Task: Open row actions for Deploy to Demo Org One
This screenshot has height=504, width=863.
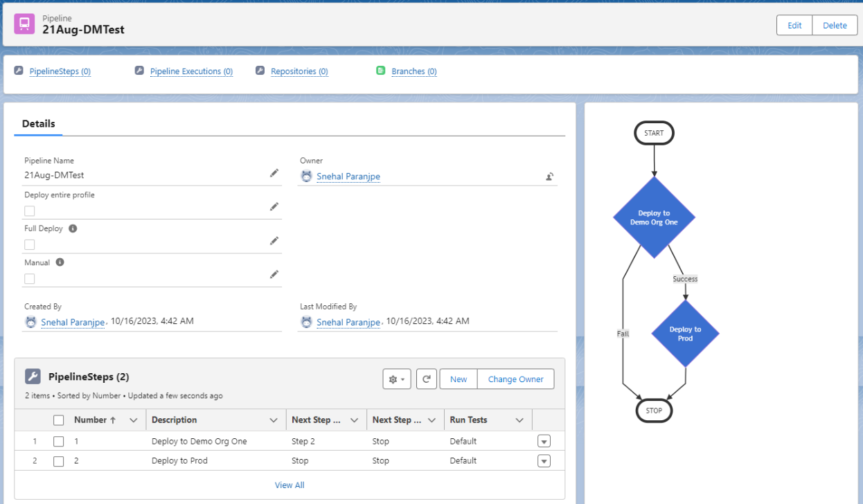Action: [x=544, y=441]
